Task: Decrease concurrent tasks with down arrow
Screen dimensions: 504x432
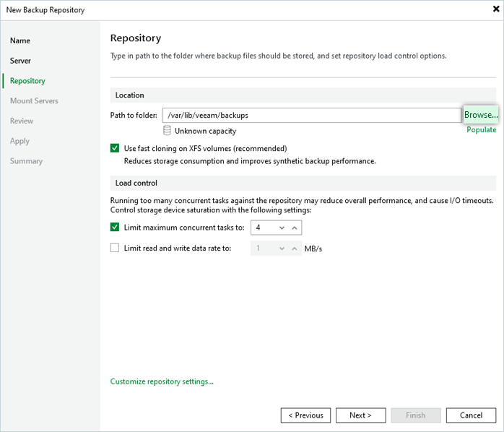Action: pyautogui.click(x=282, y=228)
